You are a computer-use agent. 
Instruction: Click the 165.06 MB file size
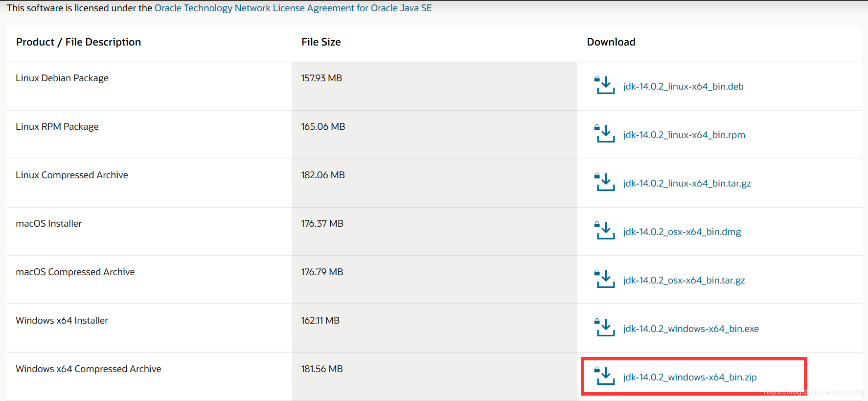click(x=323, y=126)
